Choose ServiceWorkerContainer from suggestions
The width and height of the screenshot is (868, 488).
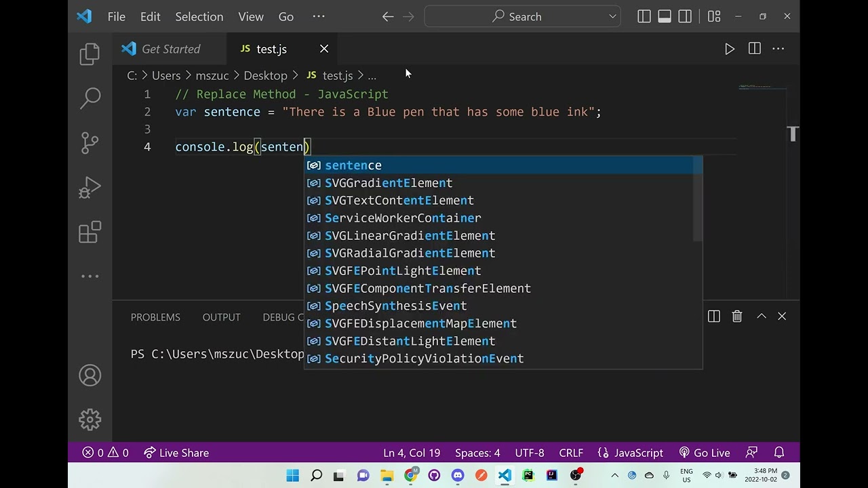tap(503, 218)
